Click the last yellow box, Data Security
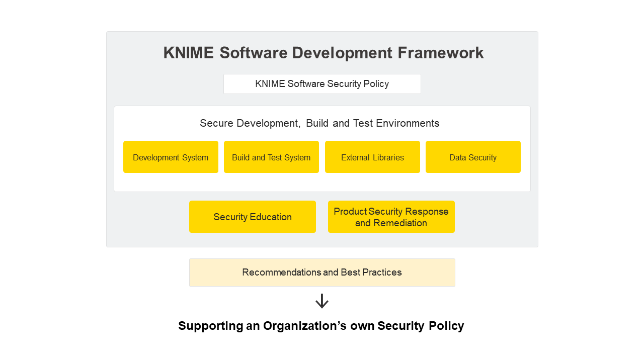 [x=473, y=156]
